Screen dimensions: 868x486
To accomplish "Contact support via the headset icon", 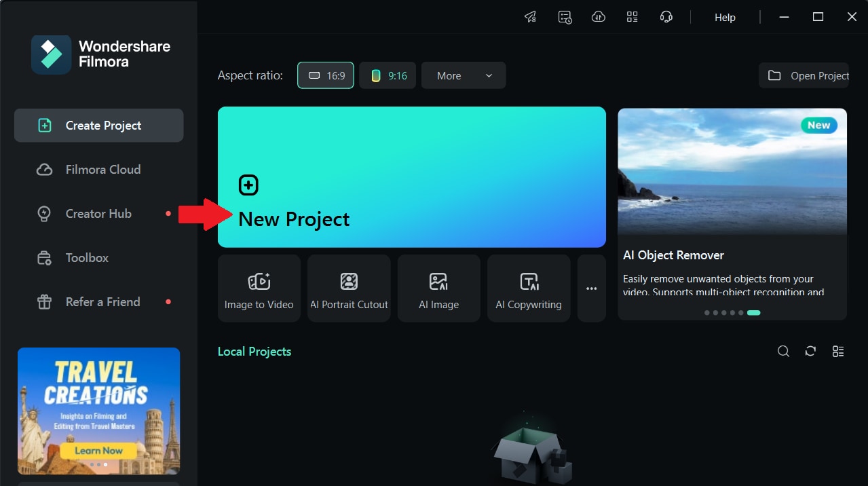I will [x=666, y=17].
